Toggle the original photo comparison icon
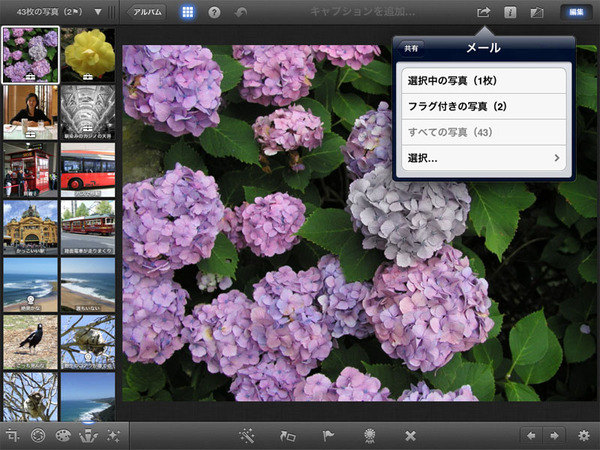This screenshot has height=450, width=600. [537, 12]
